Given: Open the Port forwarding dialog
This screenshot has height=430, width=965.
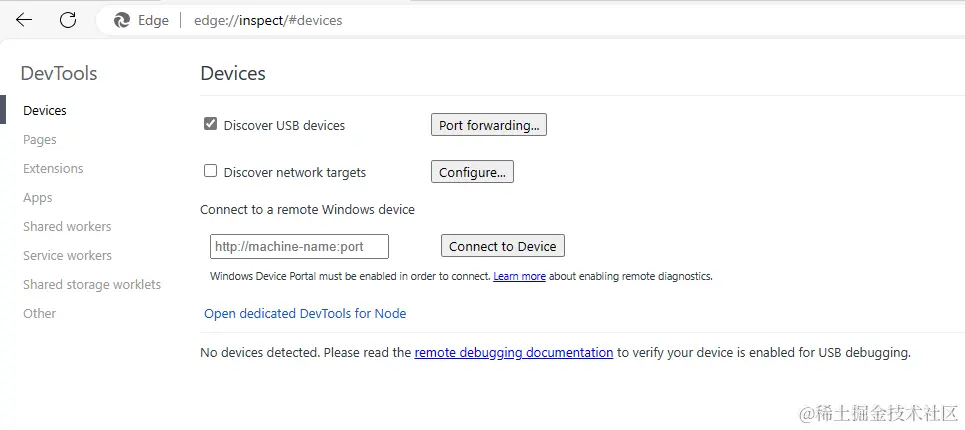Looking at the screenshot, I should 489,125.
